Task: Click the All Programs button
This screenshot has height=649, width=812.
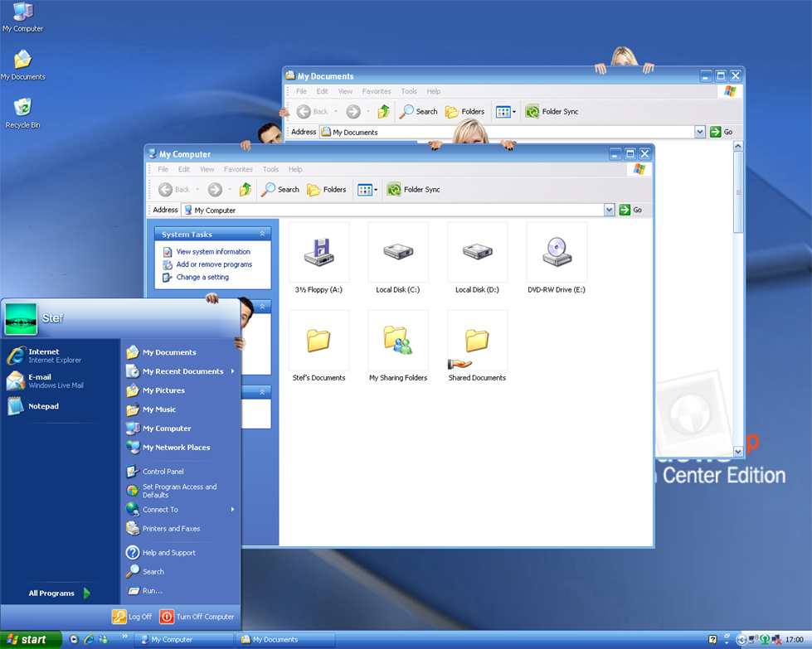Action: (x=58, y=593)
